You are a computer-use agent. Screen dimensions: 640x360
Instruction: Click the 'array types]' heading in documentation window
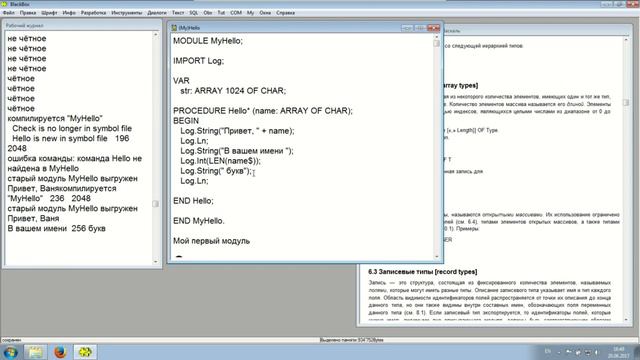[460, 85]
